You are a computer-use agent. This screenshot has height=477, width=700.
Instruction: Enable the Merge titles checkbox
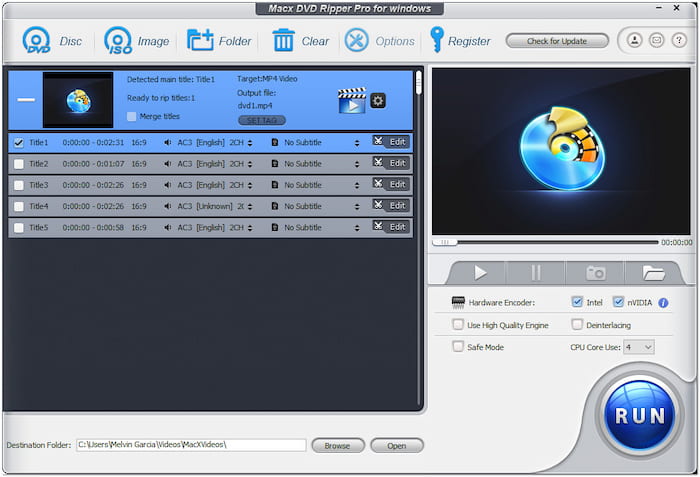point(132,117)
